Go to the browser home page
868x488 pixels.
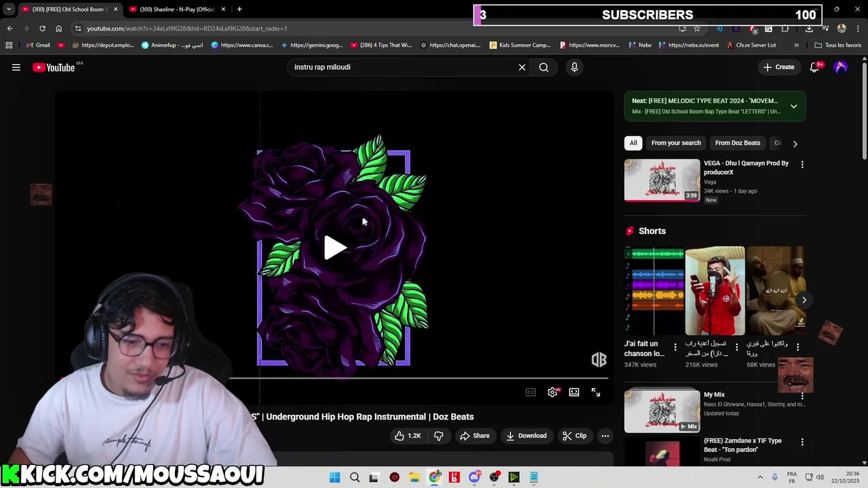58,28
